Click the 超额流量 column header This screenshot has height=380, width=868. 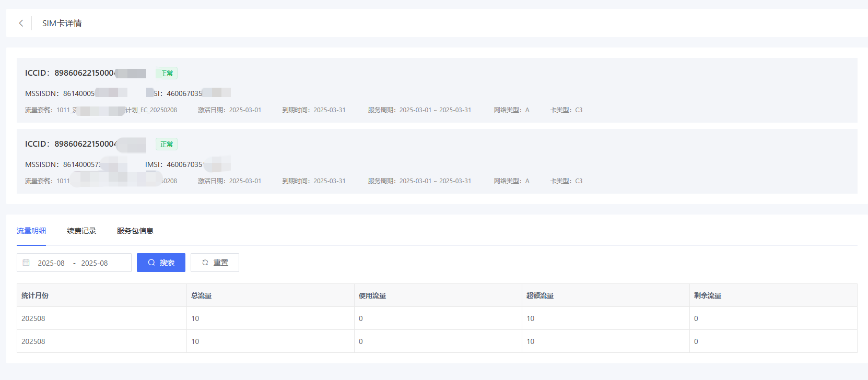(539, 295)
